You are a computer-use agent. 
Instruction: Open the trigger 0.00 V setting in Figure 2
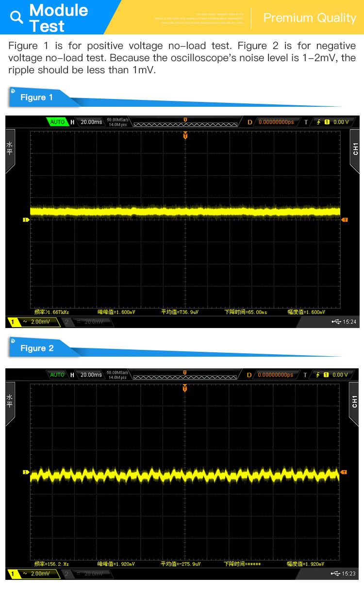(x=340, y=375)
